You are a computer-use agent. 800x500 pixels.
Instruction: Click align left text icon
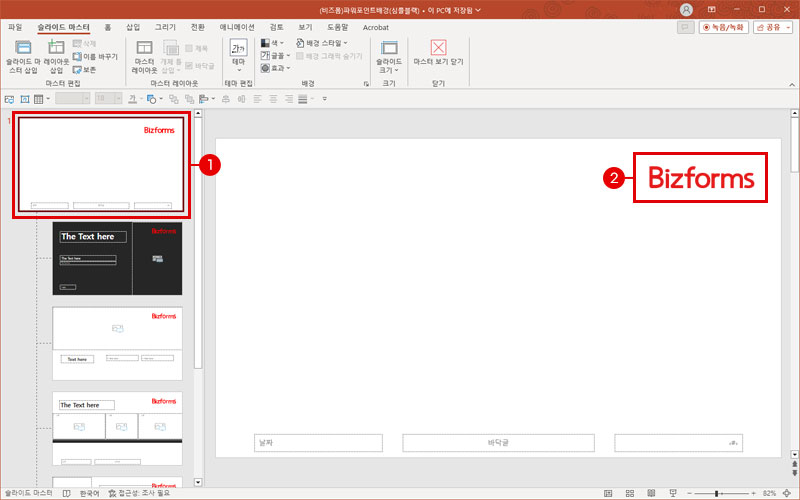[x=257, y=99]
